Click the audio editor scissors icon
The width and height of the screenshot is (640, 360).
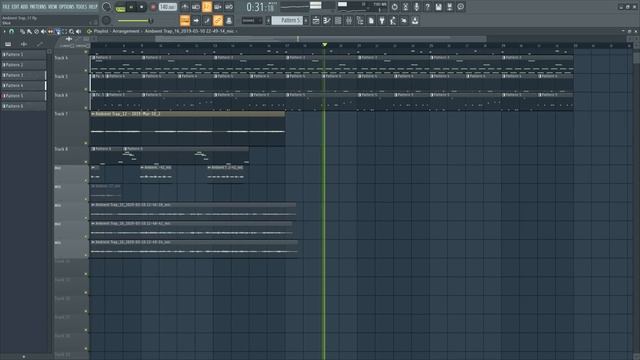point(405,7)
